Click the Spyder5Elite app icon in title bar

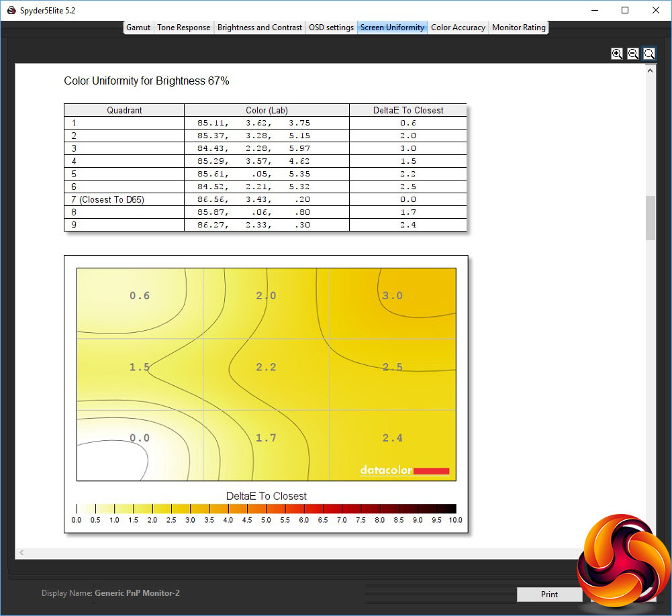point(11,10)
